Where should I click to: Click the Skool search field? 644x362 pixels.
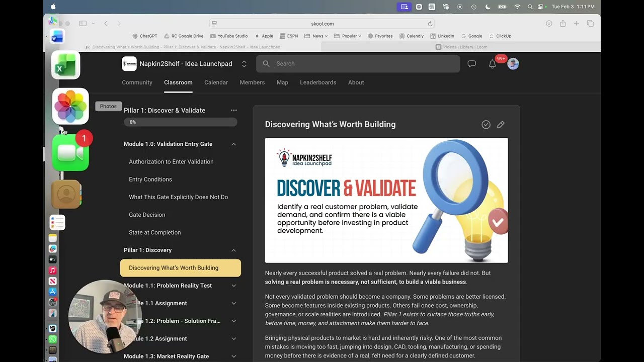[x=358, y=64]
